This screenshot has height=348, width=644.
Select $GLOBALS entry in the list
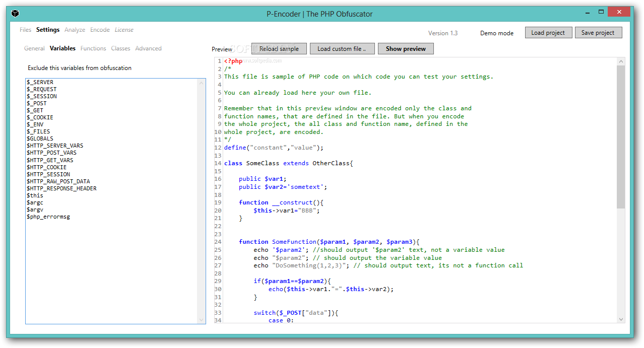point(40,138)
